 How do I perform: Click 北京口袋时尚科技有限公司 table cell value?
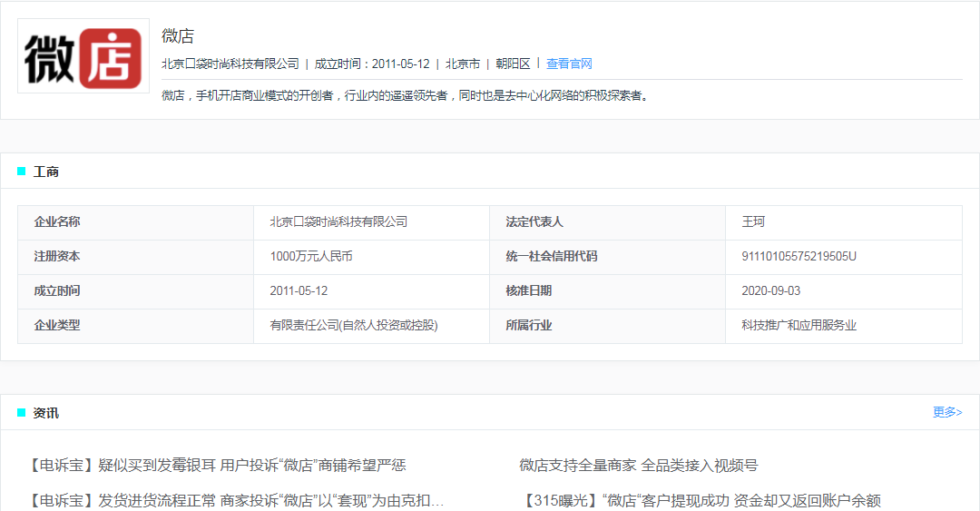click(371, 222)
